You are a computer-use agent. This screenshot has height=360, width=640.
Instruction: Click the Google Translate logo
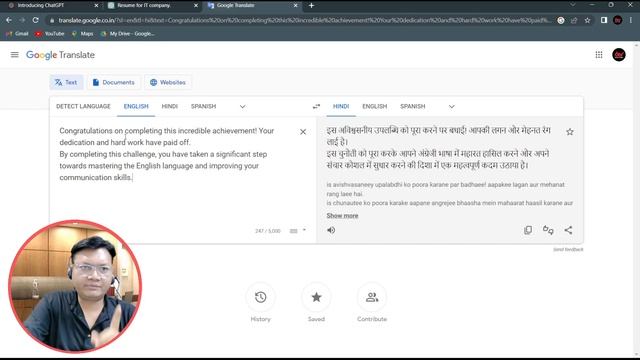click(60, 55)
